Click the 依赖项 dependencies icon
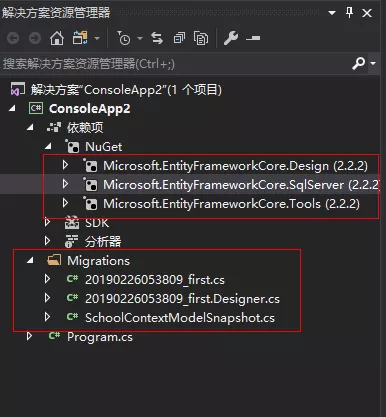The width and height of the screenshot is (386, 417). [54, 127]
